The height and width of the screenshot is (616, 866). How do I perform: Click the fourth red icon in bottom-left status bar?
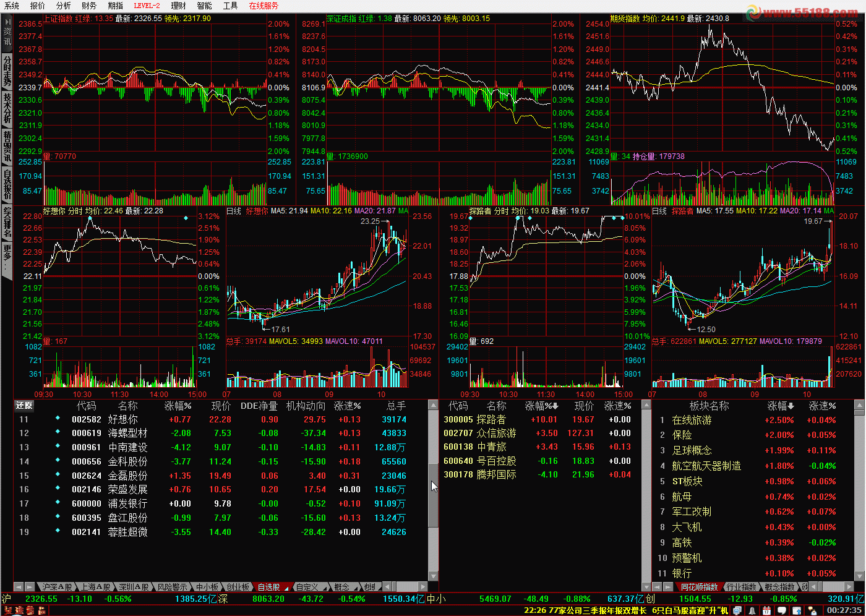42,611
